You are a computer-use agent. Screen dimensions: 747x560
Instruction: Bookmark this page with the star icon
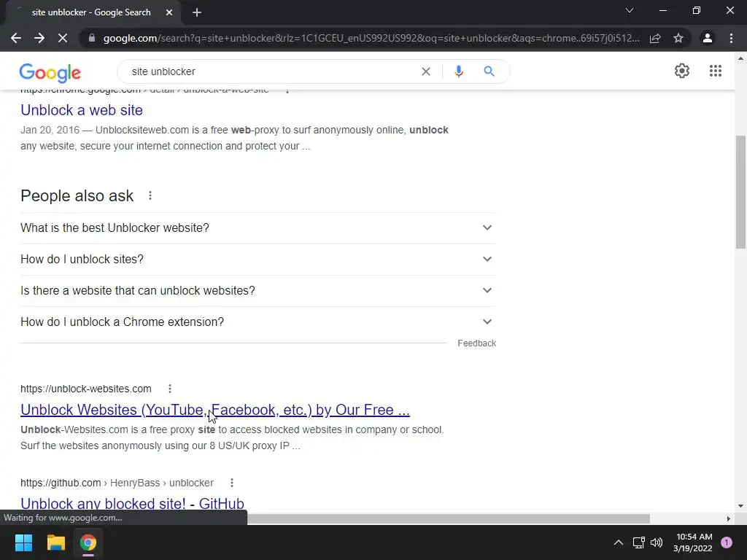tap(678, 38)
